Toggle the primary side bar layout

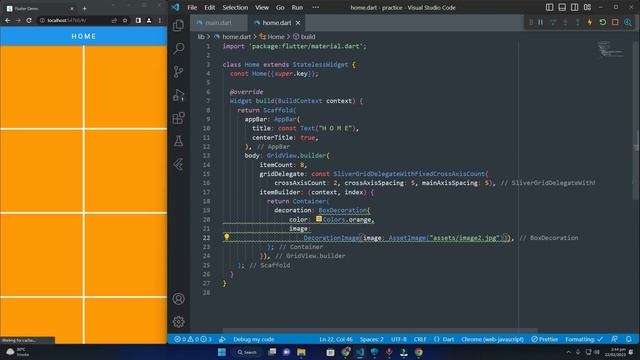point(550,7)
